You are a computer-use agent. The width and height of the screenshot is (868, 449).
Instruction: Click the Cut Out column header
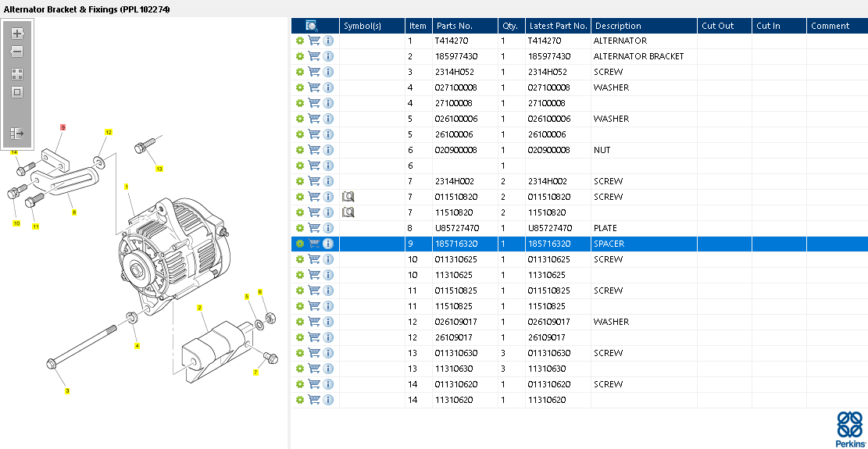(x=724, y=26)
